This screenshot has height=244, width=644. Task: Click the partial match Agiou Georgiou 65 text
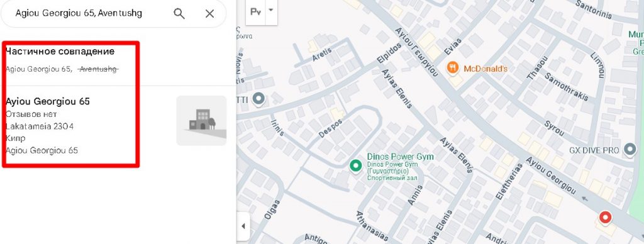(38, 69)
